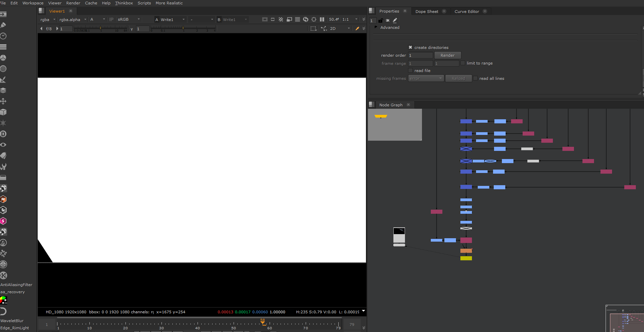Switch to the Curve Editor tab
The height and width of the screenshot is (332, 644).
tap(467, 11)
